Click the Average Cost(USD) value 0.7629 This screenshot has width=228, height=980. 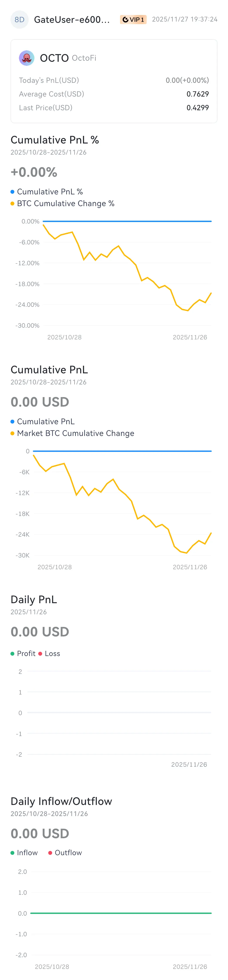[x=197, y=94]
